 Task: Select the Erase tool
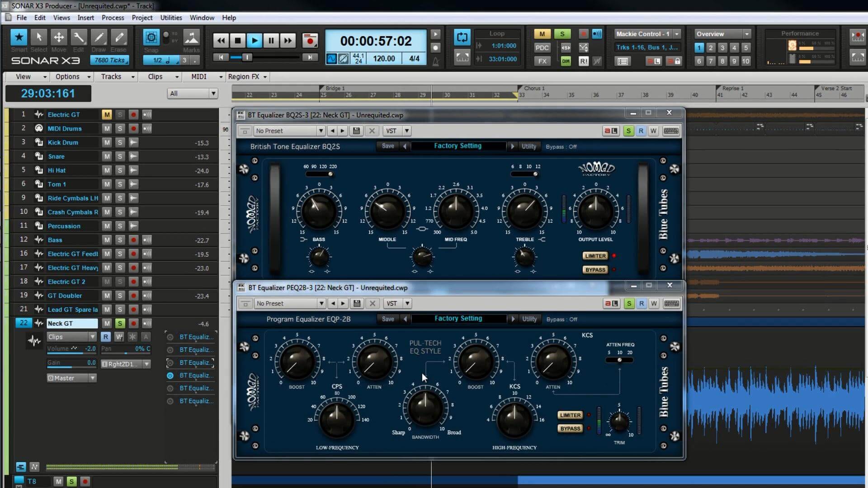[x=118, y=38]
